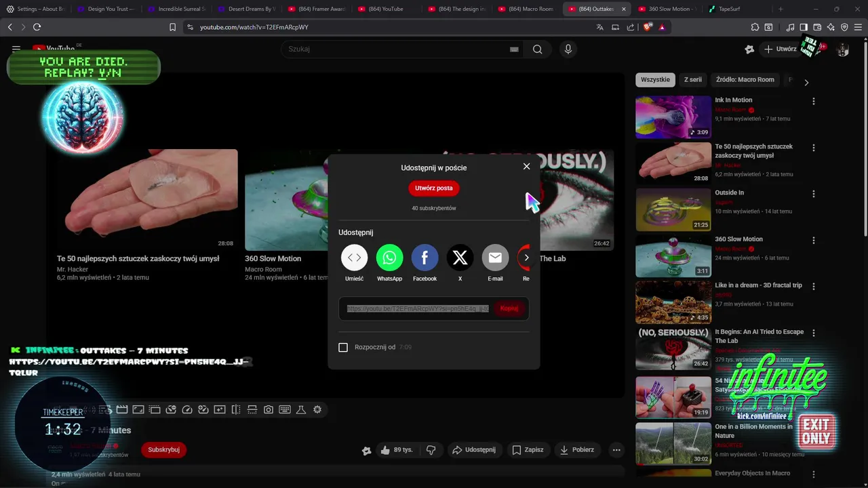Switch to the Settings – About Brave tab

tap(36, 9)
